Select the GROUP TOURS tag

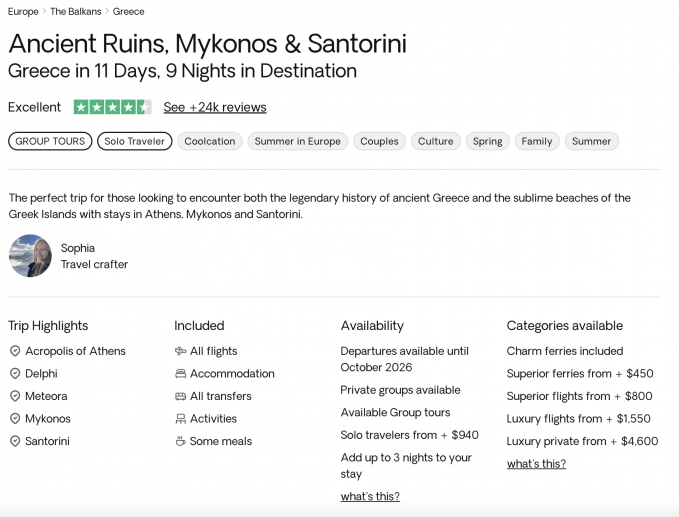point(50,141)
